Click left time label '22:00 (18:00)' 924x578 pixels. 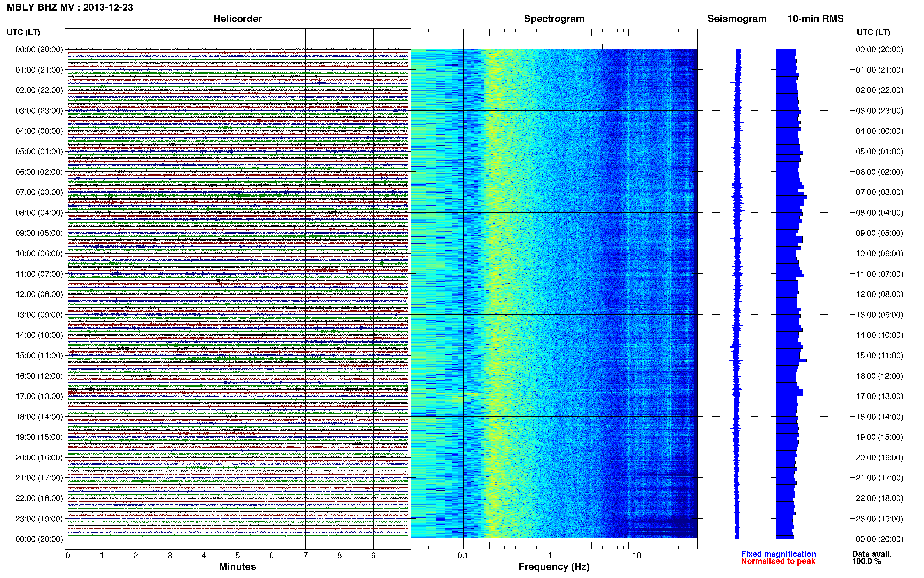[x=39, y=498]
